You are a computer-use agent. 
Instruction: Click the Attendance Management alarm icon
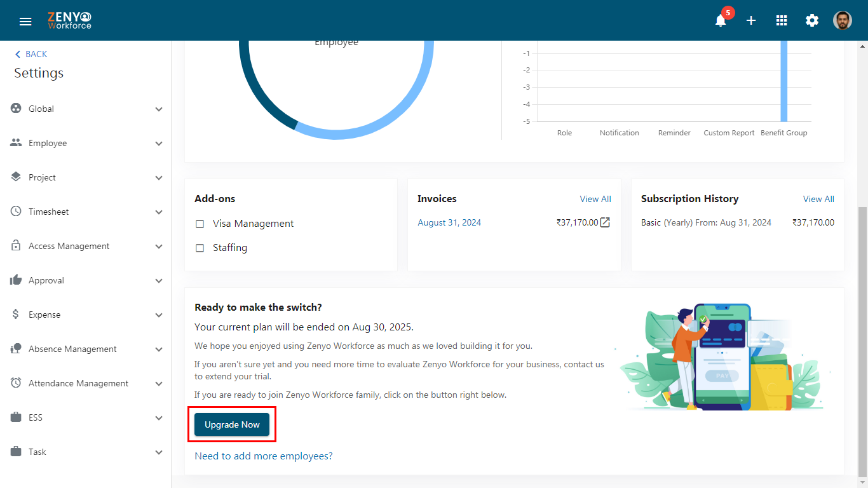16,383
